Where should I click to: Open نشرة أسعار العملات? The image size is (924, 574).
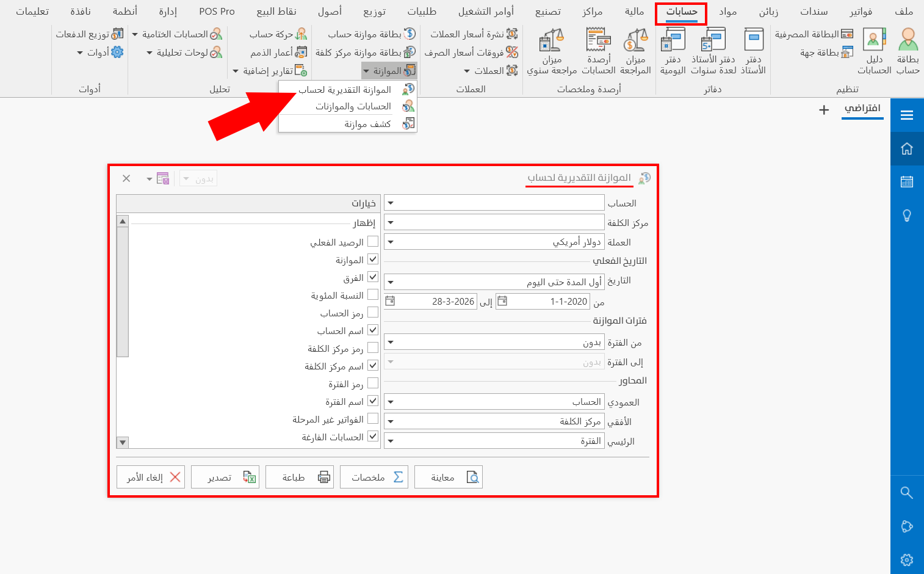[x=474, y=34]
